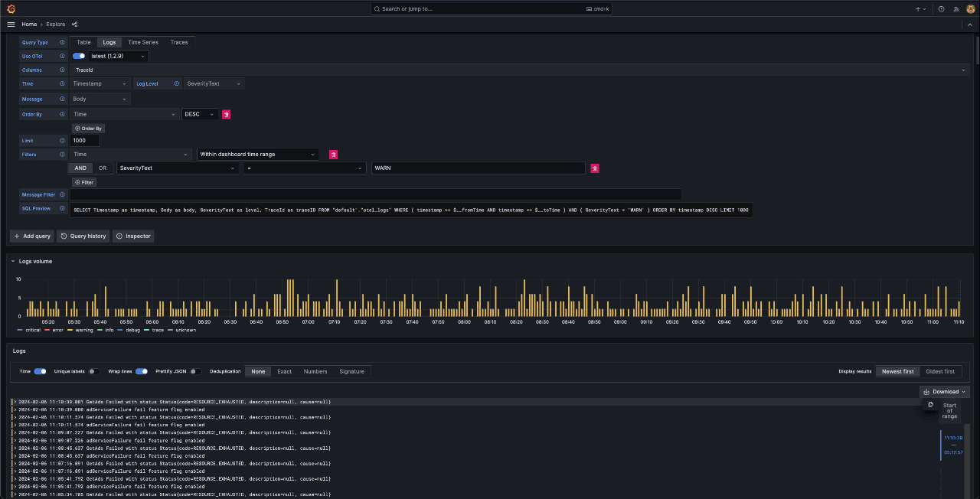Open Query history
The image size is (980, 499).
(83, 236)
